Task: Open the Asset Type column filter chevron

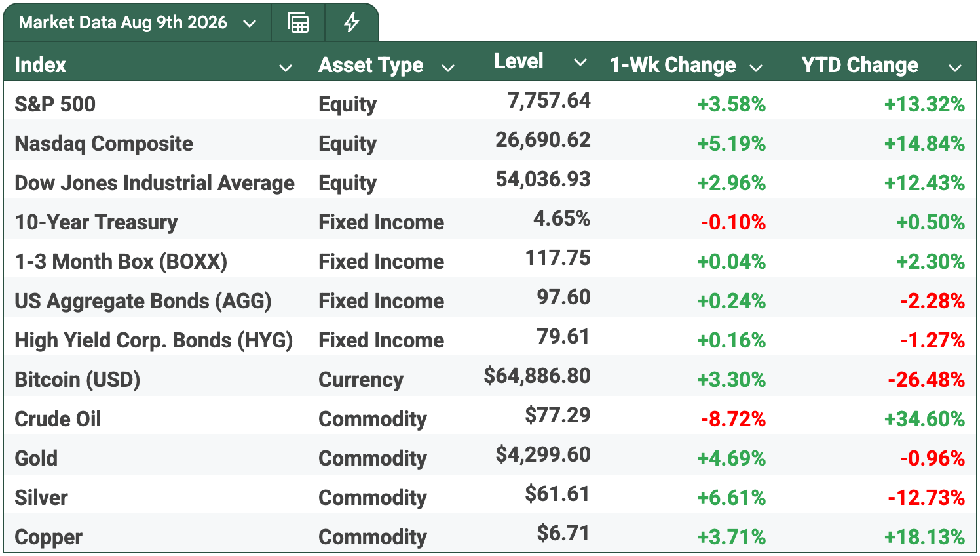Action: pos(448,68)
